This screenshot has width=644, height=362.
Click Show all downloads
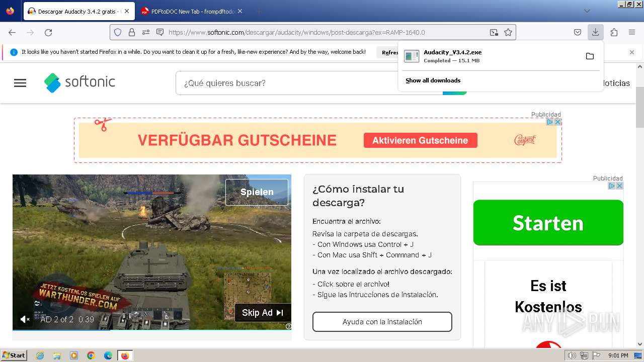point(433,80)
